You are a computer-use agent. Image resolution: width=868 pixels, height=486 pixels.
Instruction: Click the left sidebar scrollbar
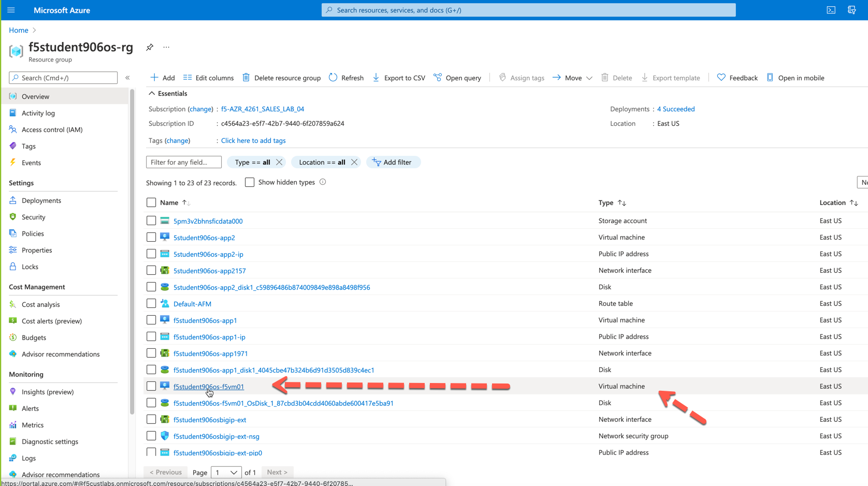[x=132, y=252]
